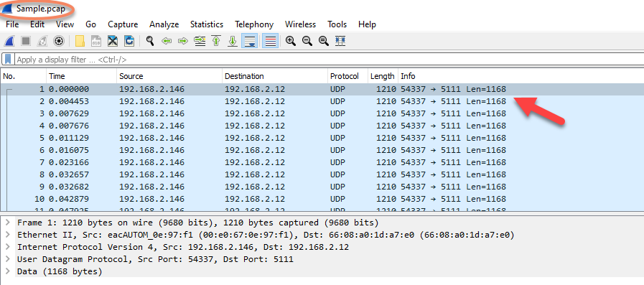Viewport: 644px width, 285px height.
Task: Click the resize columns to fit icon
Action: pyautogui.click(x=340, y=41)
